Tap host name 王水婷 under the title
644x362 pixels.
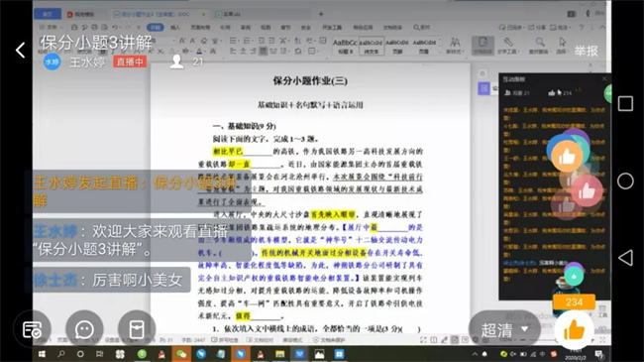pyautogui.click(x=87, y=62)
